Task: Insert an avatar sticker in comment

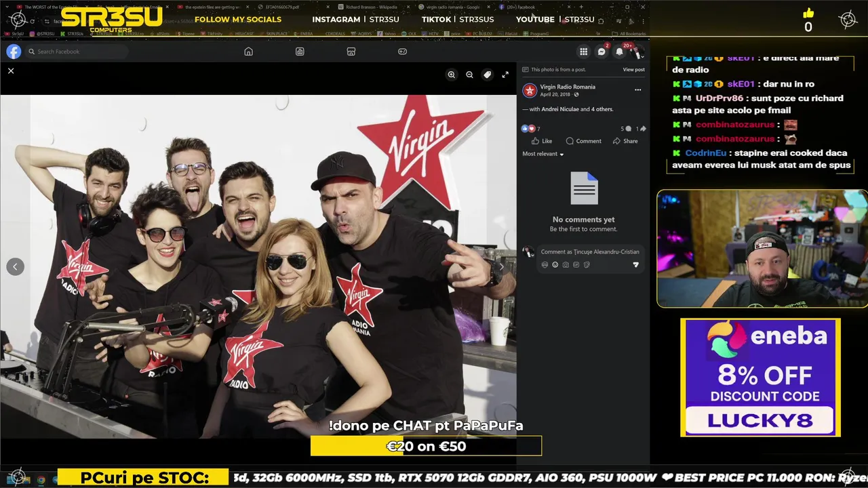Action: (545, 265)
